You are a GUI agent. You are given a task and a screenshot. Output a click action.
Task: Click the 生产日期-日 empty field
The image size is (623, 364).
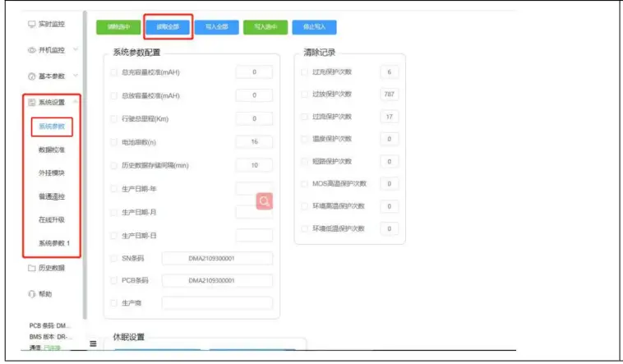point(254,235)
